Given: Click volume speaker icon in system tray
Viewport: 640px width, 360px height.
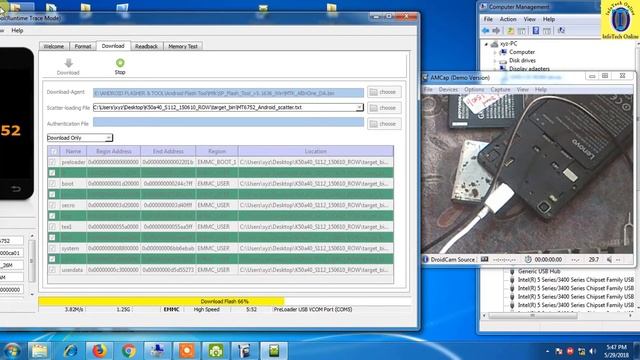Looking at the screenshot, I should click(x=593, y=351).
